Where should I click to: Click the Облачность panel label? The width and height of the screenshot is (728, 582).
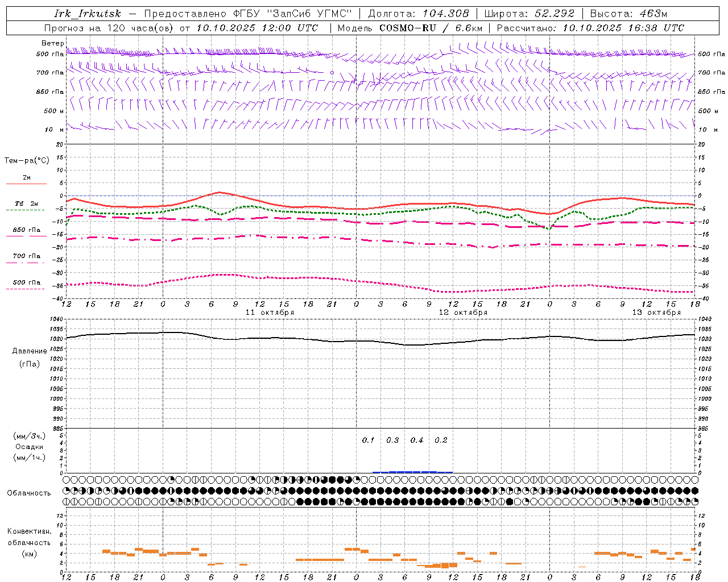point(29,493)
